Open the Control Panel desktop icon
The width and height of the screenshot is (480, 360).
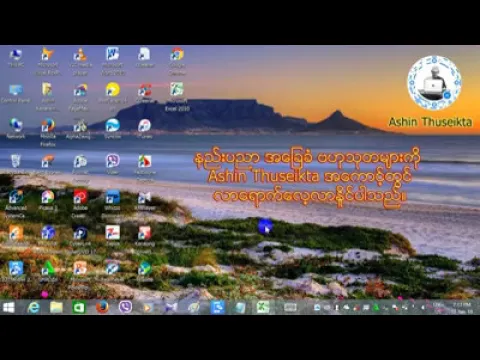16,94
